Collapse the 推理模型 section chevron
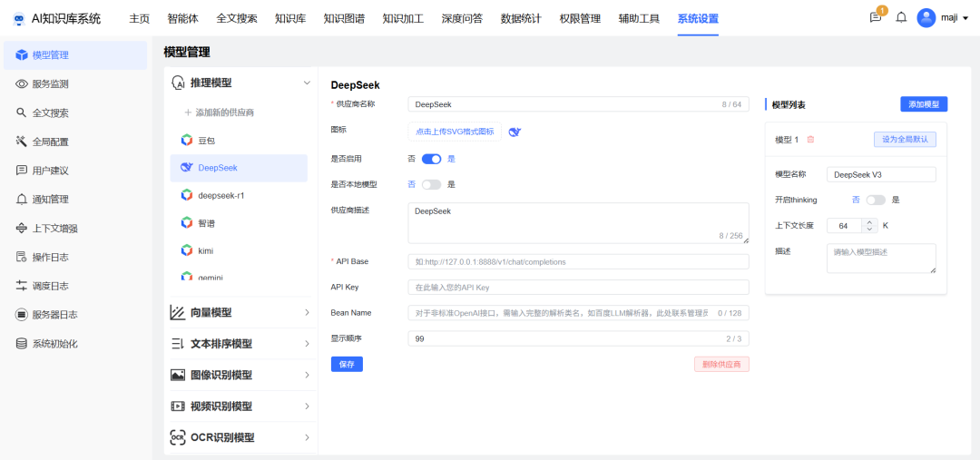Viewport: 980px width, 460px height. 307,83
